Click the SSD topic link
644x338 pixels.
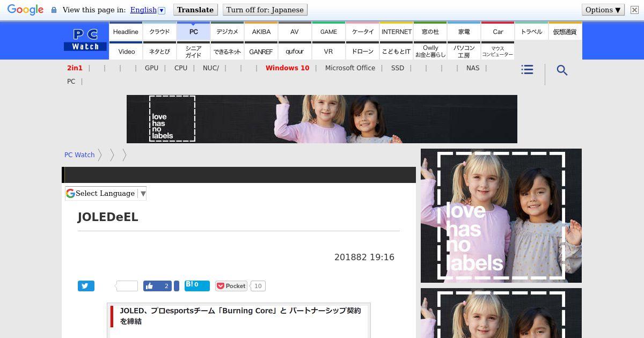point(398,68)
